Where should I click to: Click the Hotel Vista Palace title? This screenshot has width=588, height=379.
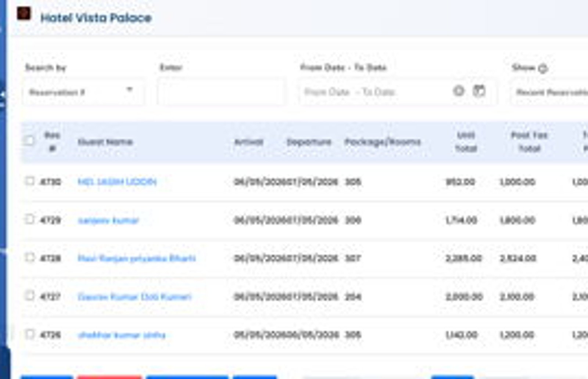[x=96, y=18]
